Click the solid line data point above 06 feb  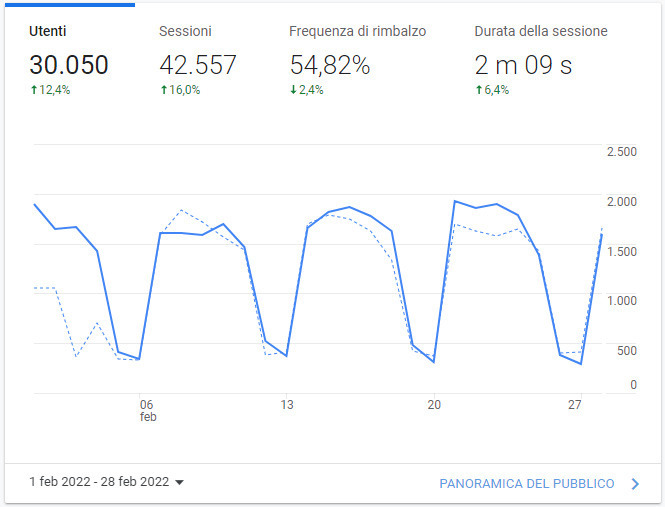click(x=139, y=359)
